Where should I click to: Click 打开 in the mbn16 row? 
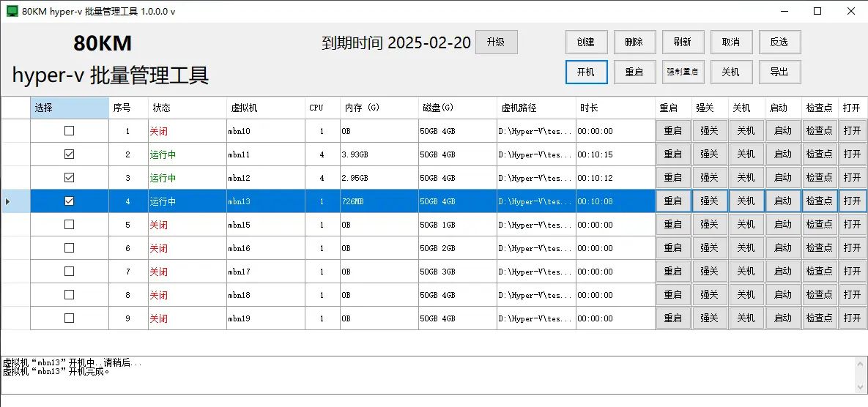[x=853, y=247]
